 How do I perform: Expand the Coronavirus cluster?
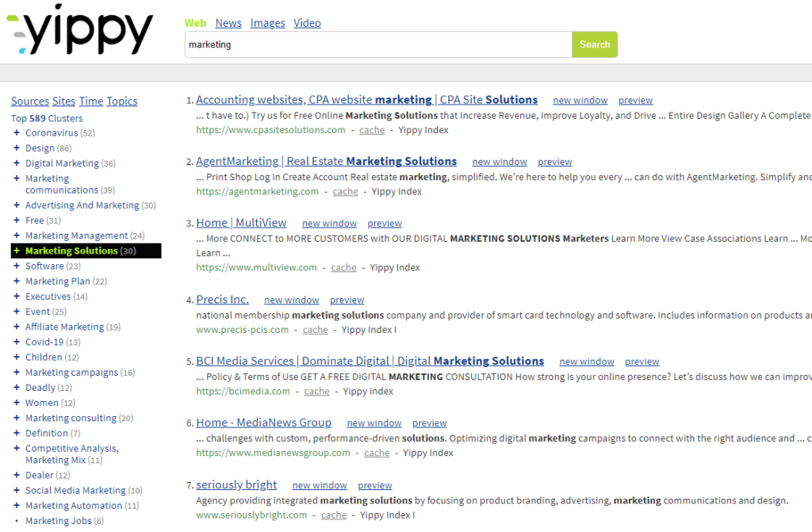[17, 132]
